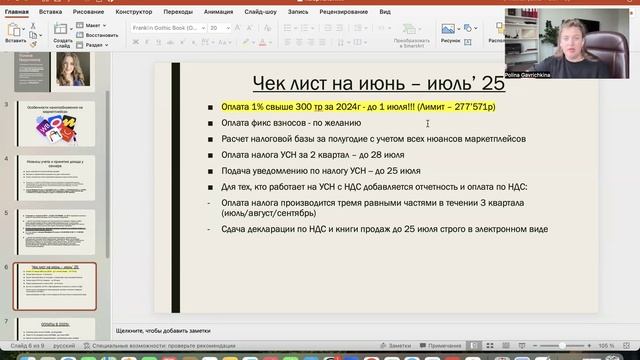Click the Shapes icon in ribbon
Viewport: 640px width, 360px height.
(468, 28)
